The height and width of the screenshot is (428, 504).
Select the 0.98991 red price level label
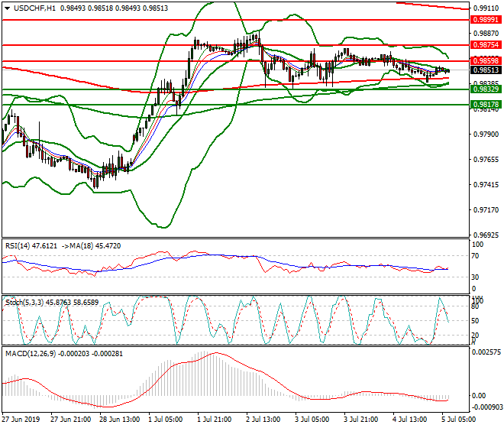(x=486, y=20)
